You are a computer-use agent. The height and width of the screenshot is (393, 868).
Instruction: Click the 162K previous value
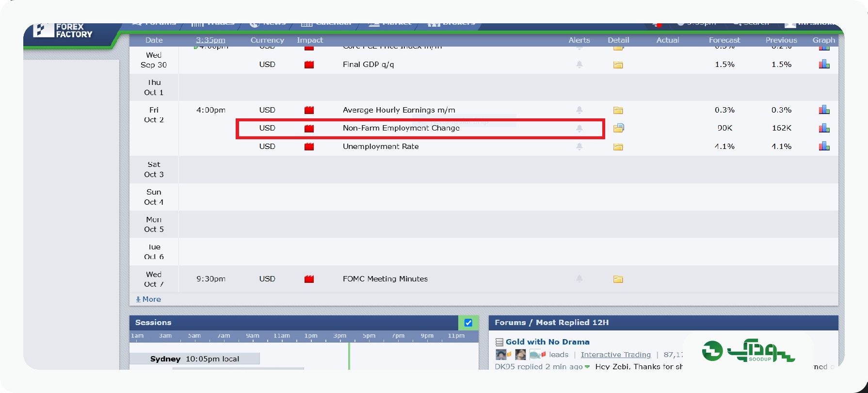pos(781,128)
